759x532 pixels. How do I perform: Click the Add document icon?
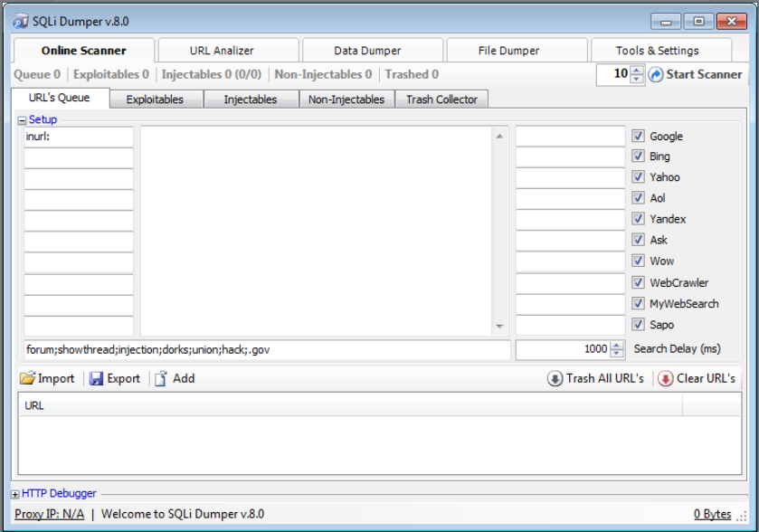point(160,378)
